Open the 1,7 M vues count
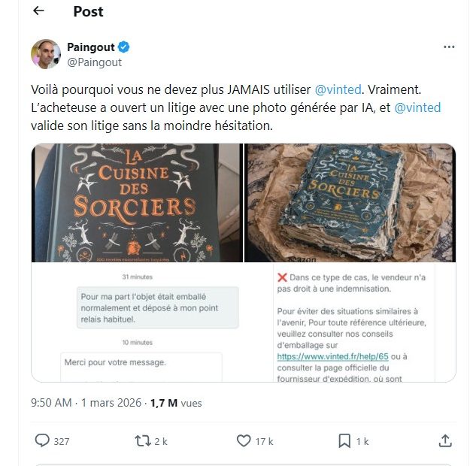Image resolution: width=476 pixels, height=466 pixels. click(176, 403)
